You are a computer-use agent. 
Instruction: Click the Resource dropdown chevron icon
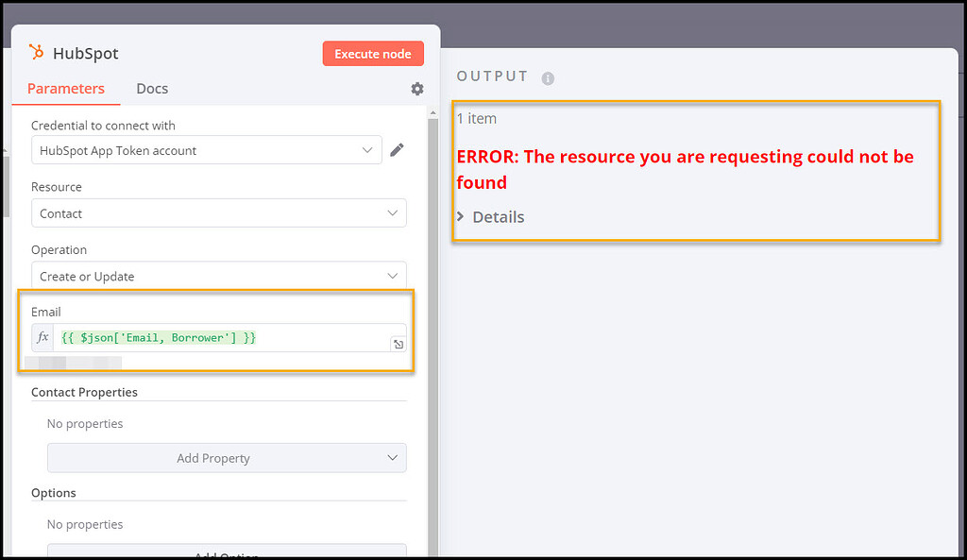coord(392,212)
